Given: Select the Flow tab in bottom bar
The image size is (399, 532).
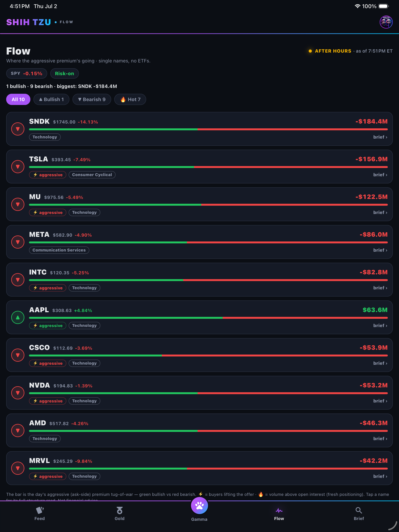Looking at the screenshot, I should (x=279, y=514).
